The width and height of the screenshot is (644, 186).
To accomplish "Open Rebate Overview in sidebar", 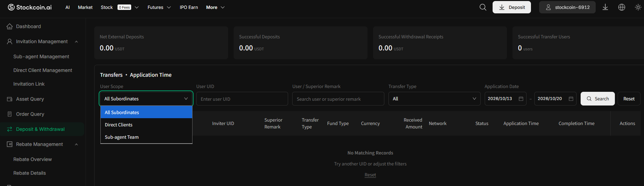I will tap(33, 159).
